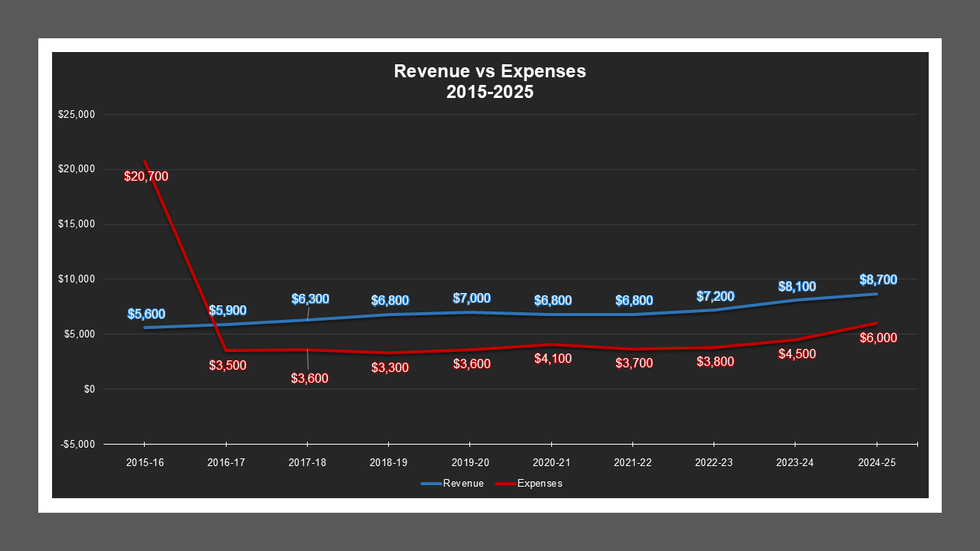
Task: Select the $3,600 callout label
Action: pyautogui.click(x=309, y=378)
